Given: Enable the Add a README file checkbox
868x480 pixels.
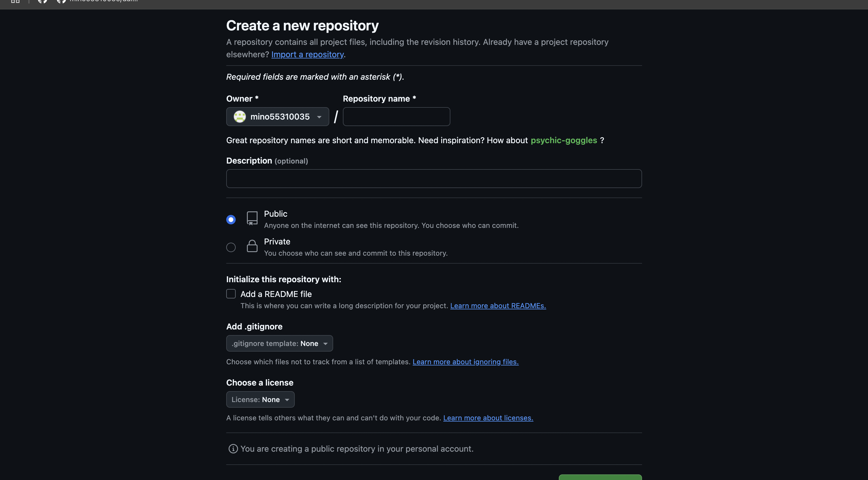Looking at the screenshot, I should 231,293.
